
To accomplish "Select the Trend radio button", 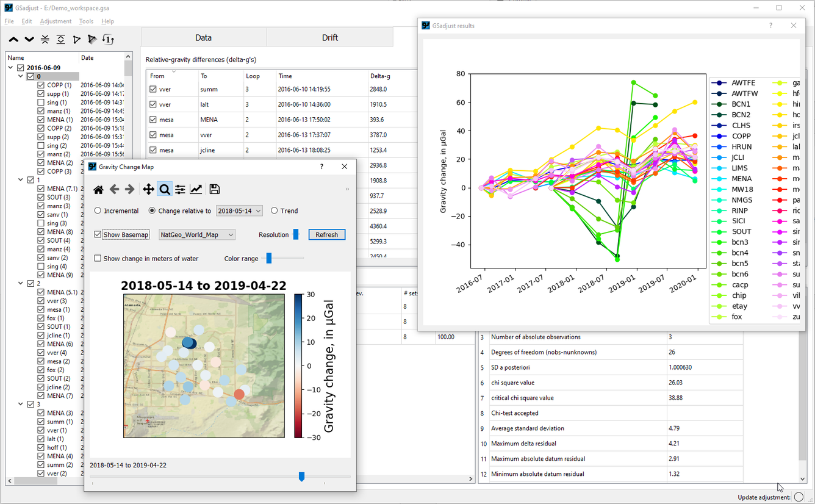I will [x=273, y=210].
